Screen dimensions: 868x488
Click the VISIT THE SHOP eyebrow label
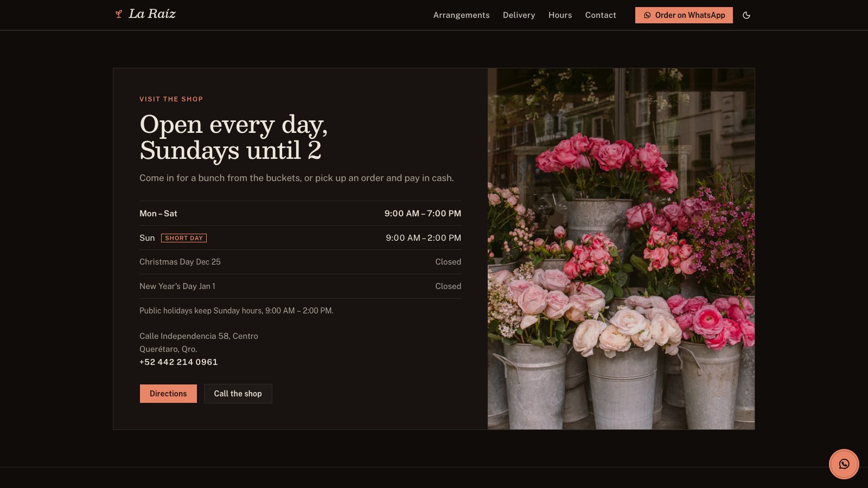click(x=171, y=99)
